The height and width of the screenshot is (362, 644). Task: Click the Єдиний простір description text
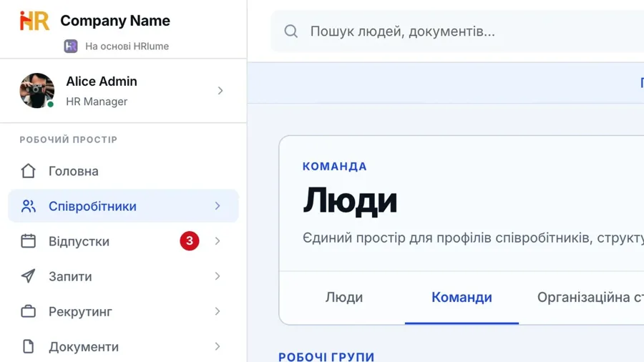(473, 238)
